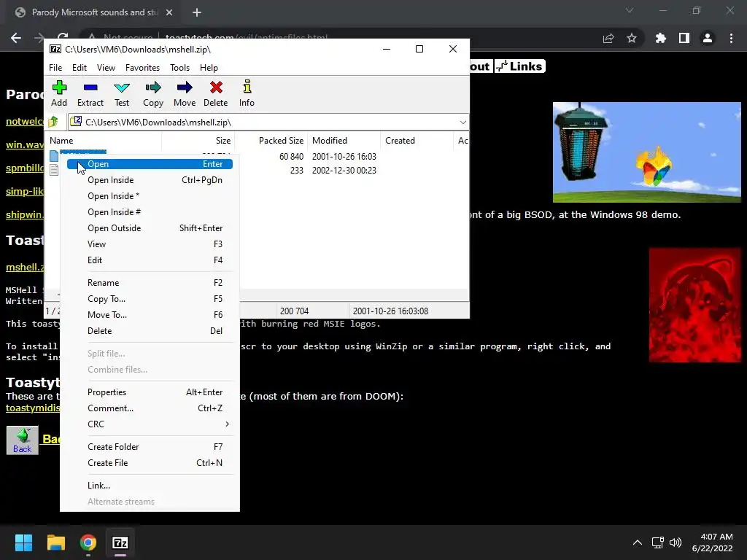Open Chrome's three-dot menu

(731, 38)
